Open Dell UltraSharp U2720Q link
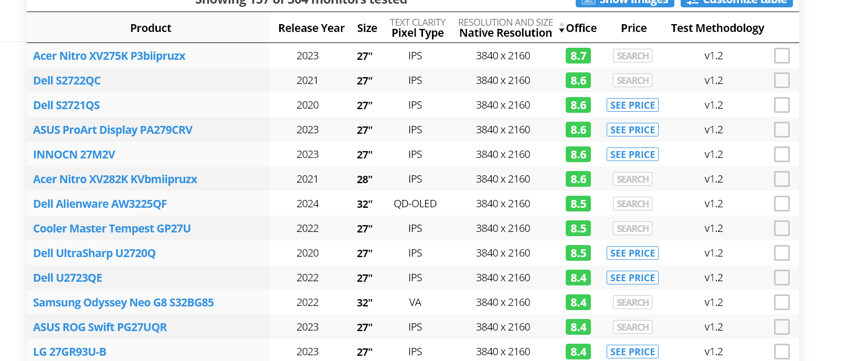The width and height of the screenshot is (868, 361). click(x=94, y=253)
